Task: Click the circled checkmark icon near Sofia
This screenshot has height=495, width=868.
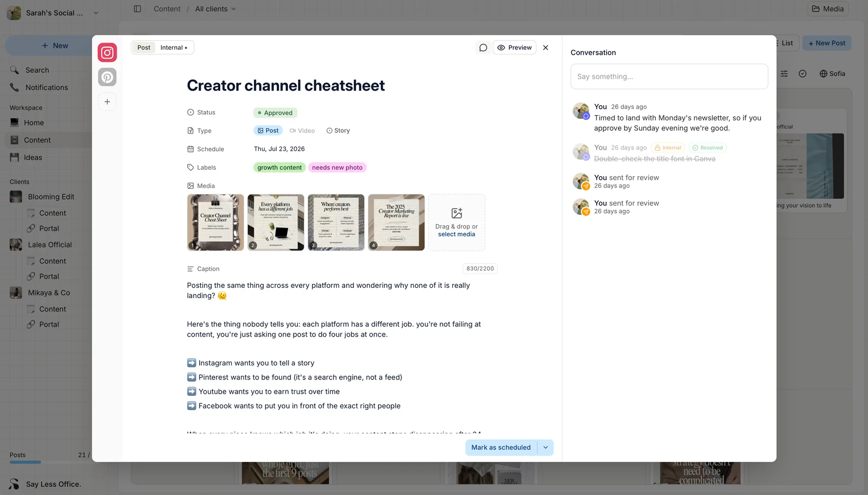Action: [802, 74]
